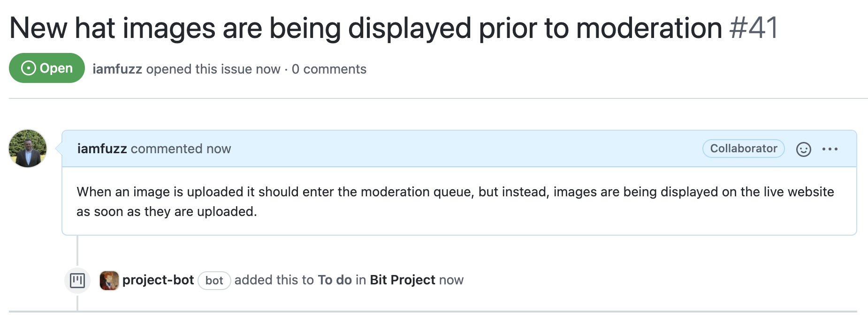Click 'now' timestamp on project-bot event

(x=451, y=280)
